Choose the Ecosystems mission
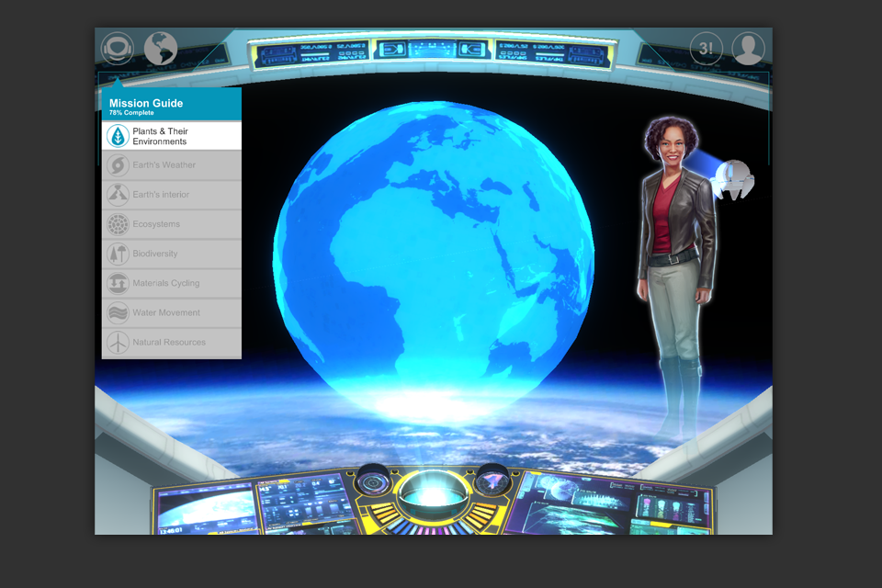This screenshot has height=588, width=882. (x=172, y=224)
